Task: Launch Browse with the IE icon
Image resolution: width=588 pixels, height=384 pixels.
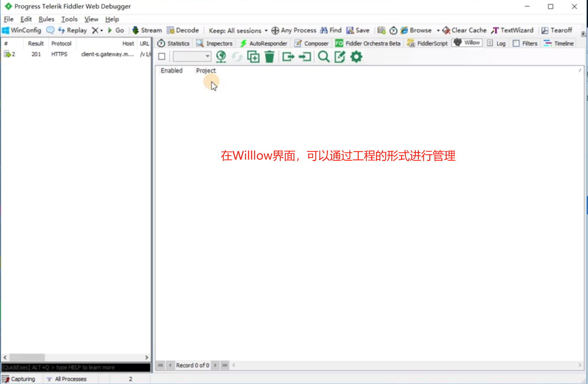Action: click(416, 30)
